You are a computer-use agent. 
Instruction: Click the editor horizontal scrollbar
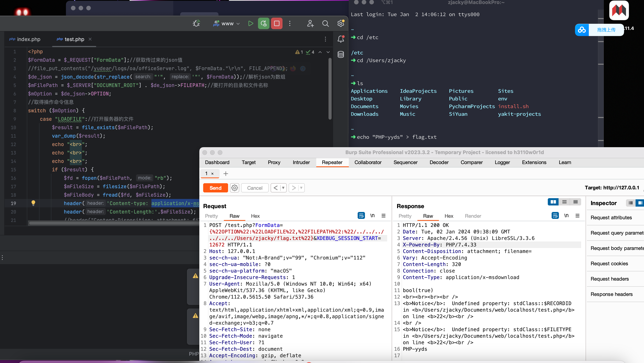pos(114,223)
